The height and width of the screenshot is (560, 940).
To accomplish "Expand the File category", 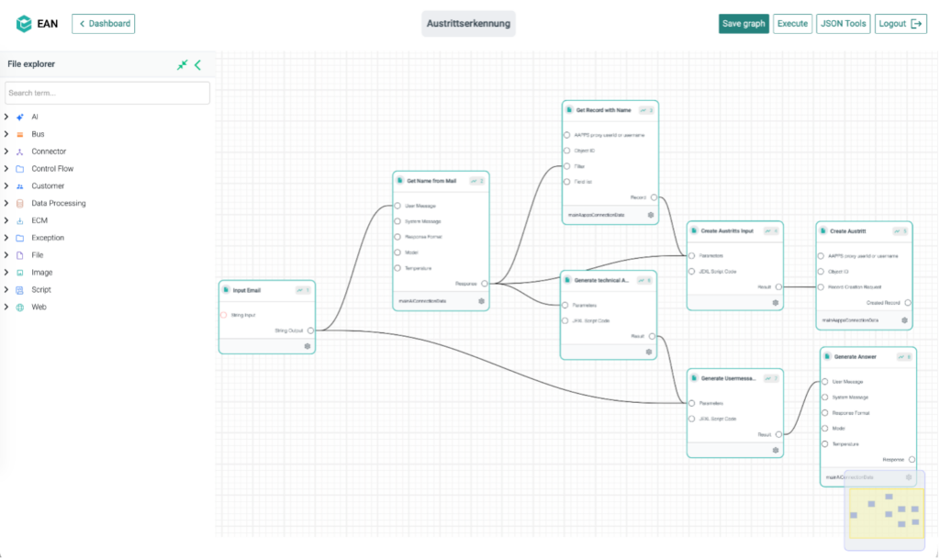I will click(x=6, y=255).
